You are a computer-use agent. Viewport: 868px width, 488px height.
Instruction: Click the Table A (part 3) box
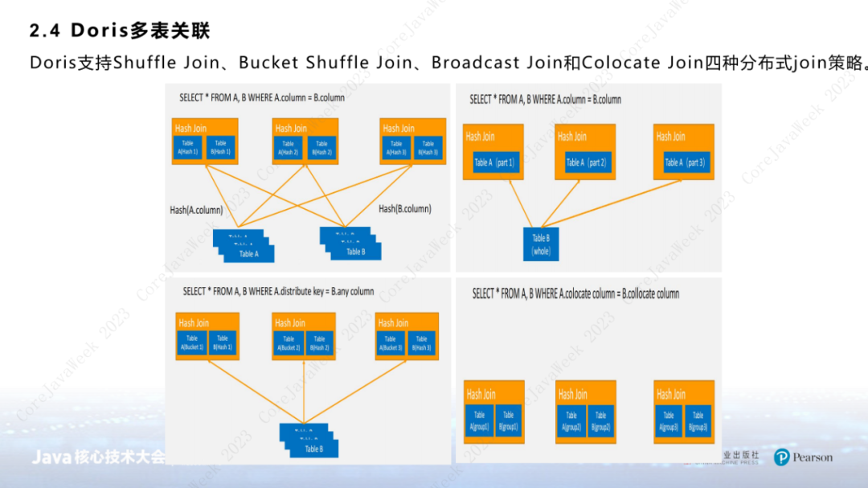(684, 162)
